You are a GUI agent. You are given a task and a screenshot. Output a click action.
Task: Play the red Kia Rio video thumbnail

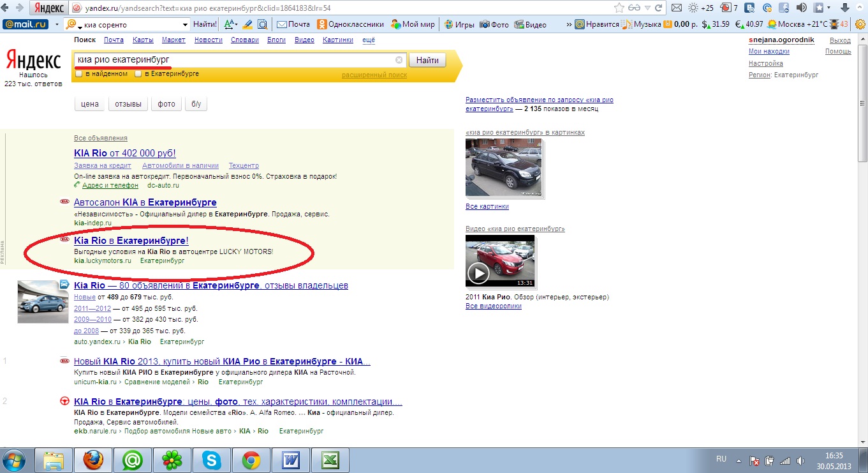tap(500, 261)
